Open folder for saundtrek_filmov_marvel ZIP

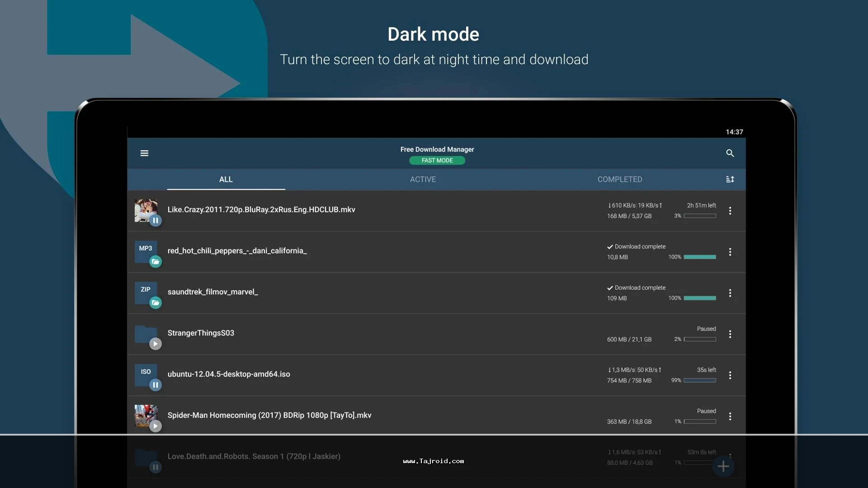coord(155,303)
